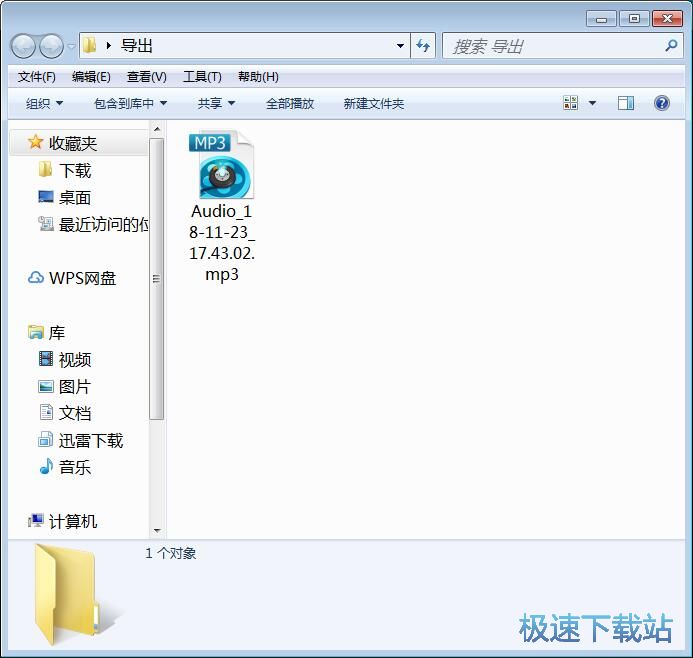Open the 文档 library
Image resolution: width=693 pixels, height=658 pixels.
(75, 414)
